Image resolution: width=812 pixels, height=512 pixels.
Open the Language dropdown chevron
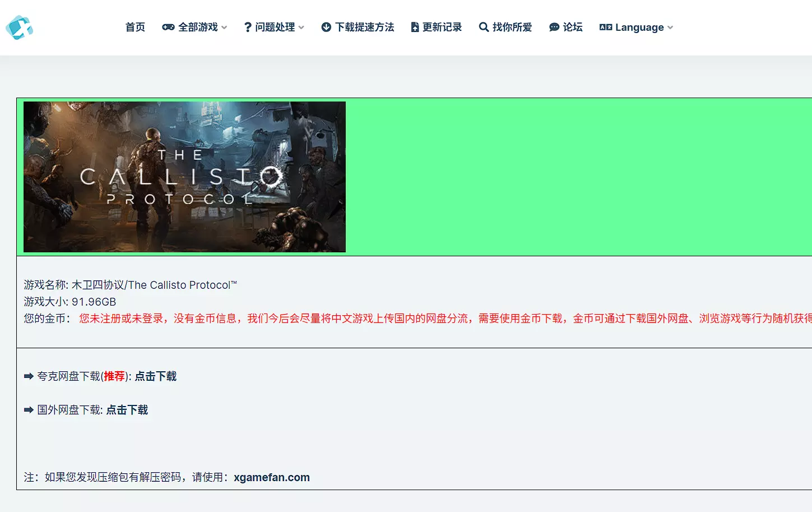pos(670,27)
